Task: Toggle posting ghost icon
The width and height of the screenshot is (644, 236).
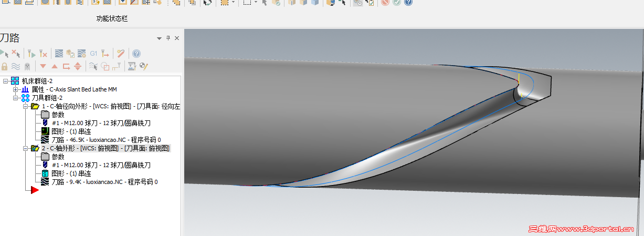Action: [27, 66]
